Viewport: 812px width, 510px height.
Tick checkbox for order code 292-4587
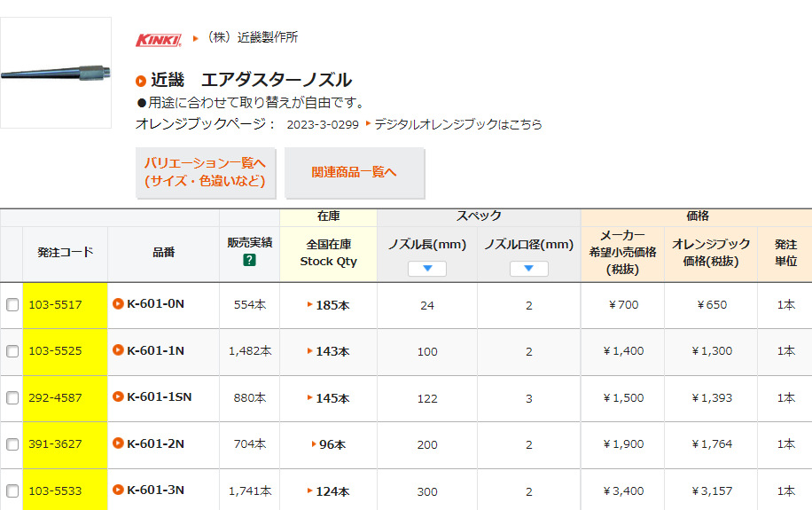tap(12, 398)
